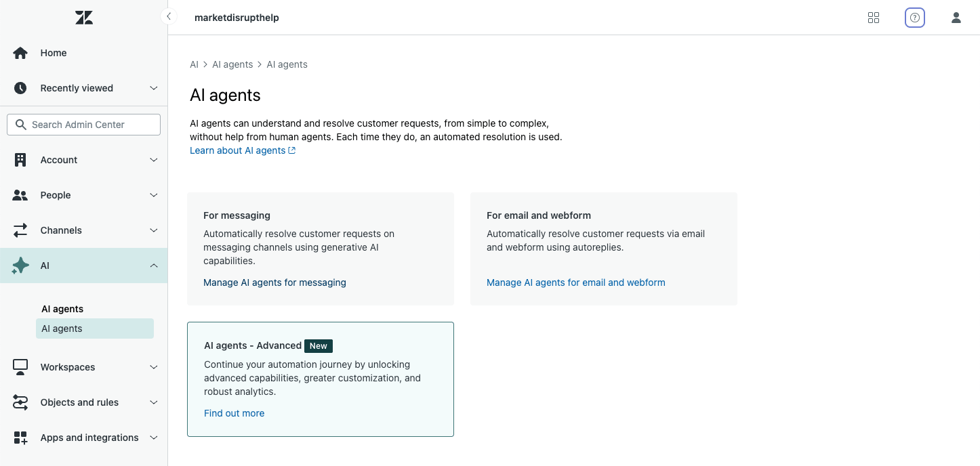The image size is (980, 466).
Task: Open Learn about AI agents link
Action: [x=238, y=150]
